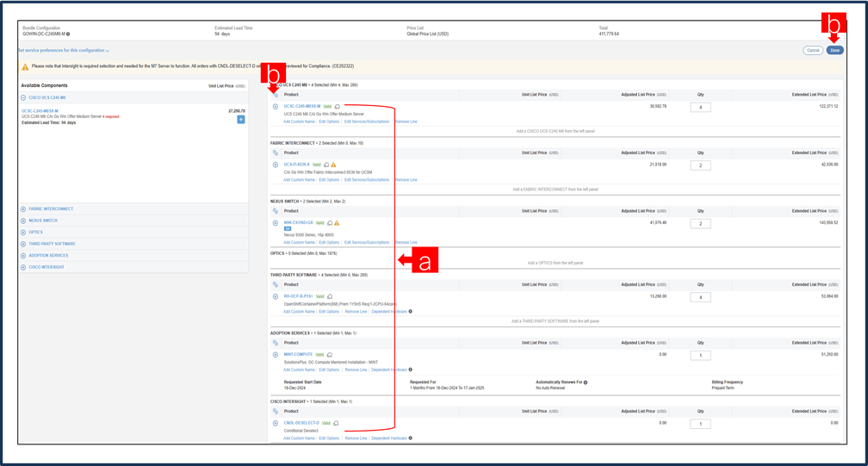
Task: Open service preferences for this configuration dropdown
Action: pos(63,50)
